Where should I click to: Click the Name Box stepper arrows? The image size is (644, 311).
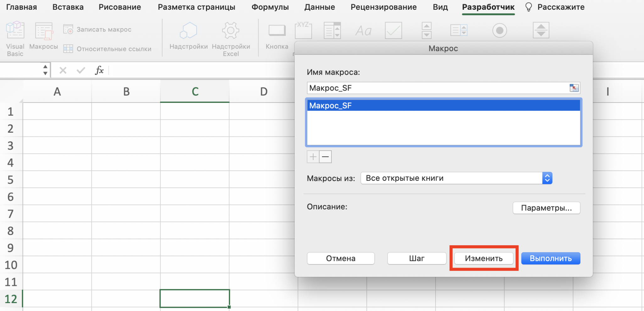[x=45, y=70]
